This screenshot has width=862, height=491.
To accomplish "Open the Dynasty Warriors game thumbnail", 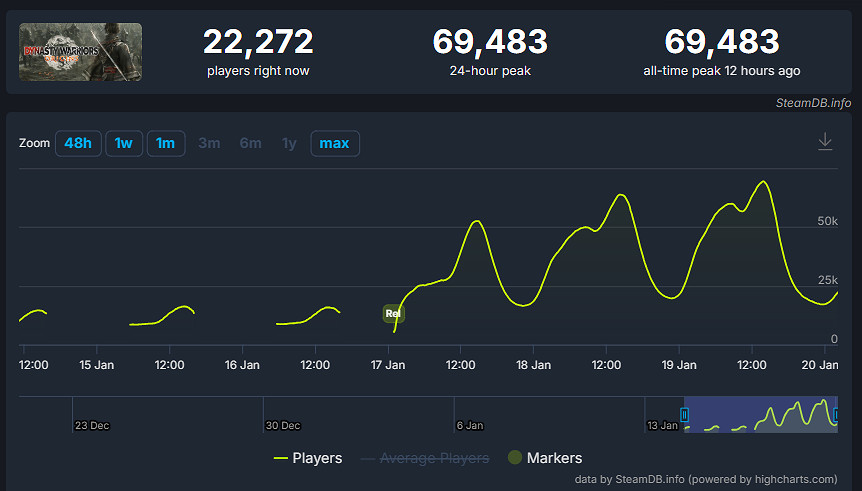I will pyautogui.click(x=81, y=52).
